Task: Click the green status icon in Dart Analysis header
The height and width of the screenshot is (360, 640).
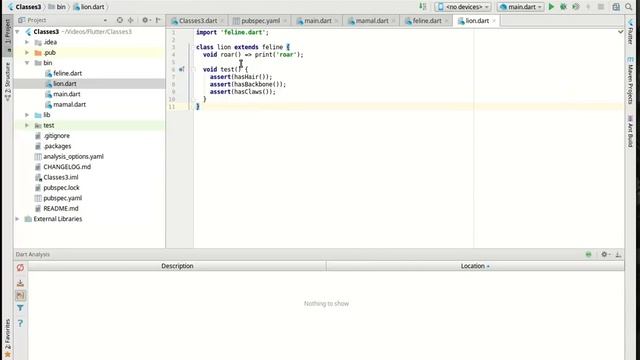Action: pyautogui.click(x=589, y=254)
